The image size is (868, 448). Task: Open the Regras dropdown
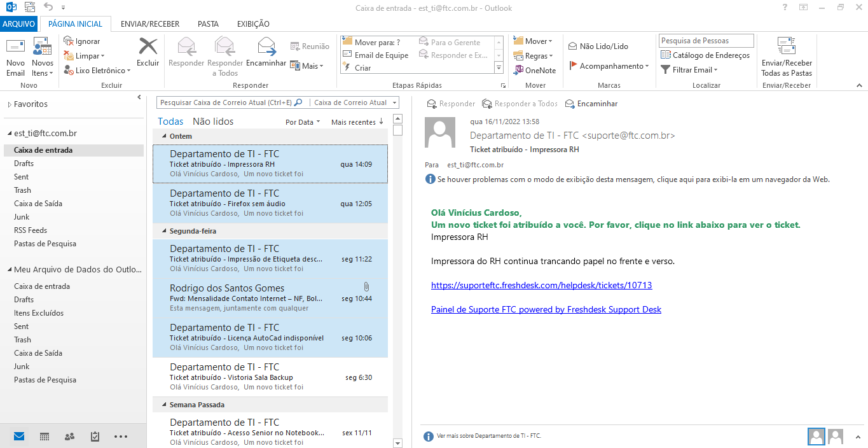pyautogui.click(x=533, y=56)
